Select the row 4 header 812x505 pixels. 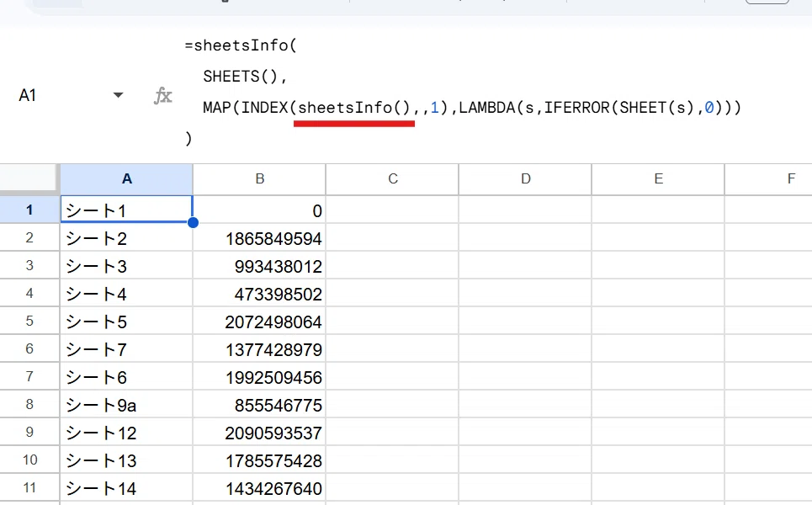tap(29, 293)
